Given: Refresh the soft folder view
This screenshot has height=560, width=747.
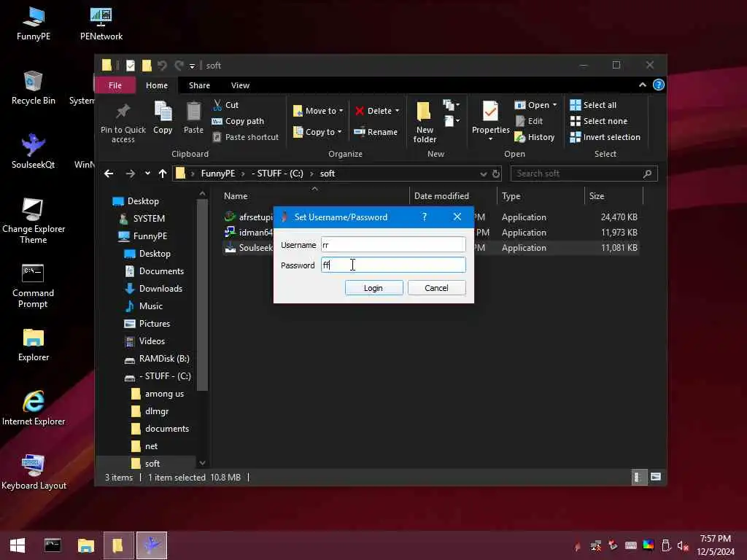Looking at the screenshot, I should pos(496,174).
